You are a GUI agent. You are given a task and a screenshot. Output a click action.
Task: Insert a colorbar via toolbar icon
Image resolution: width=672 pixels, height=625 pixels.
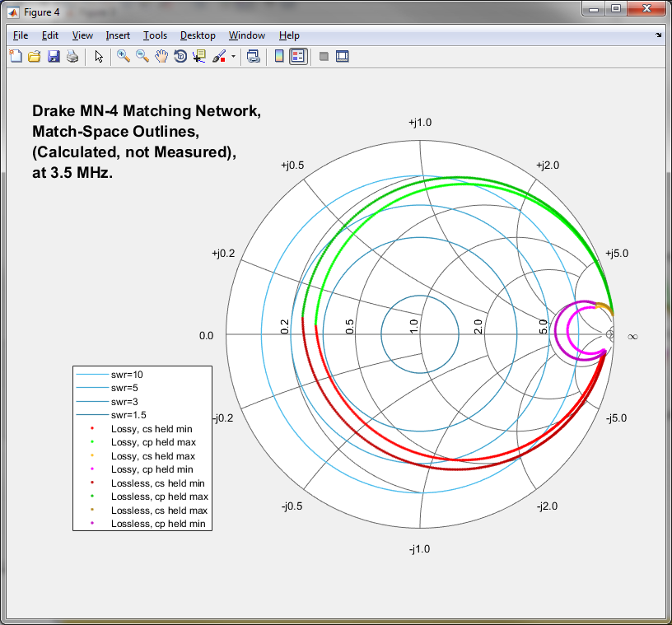click(279, 56)
